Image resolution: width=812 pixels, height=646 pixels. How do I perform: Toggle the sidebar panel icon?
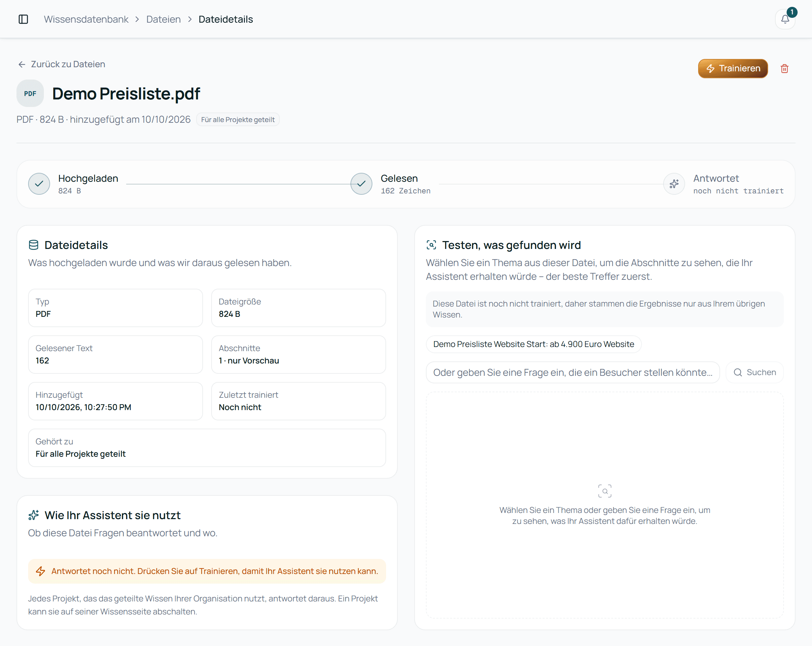[x=23, y=19]
